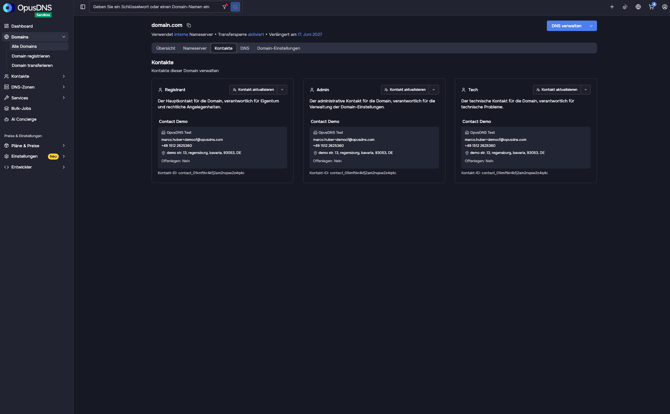Expand the Kontakte sidebar section

pyautogui.click(x=64, y=76)
